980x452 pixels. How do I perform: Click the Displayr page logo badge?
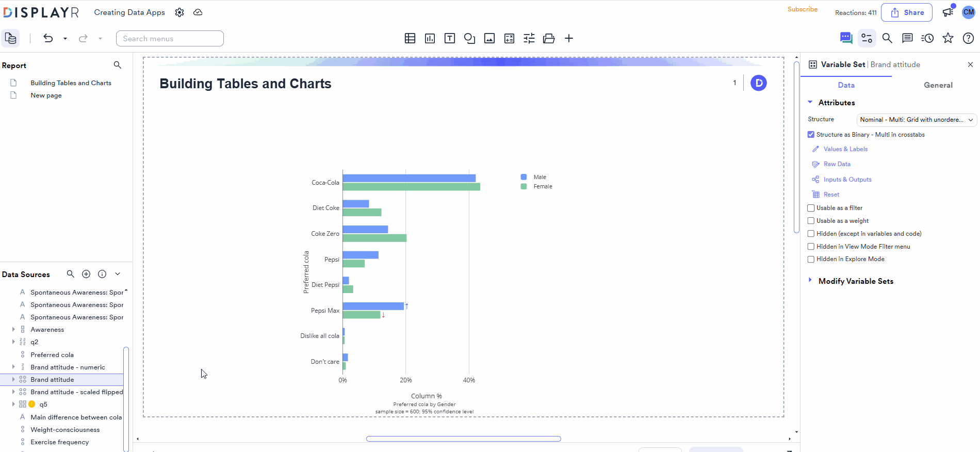click(759, 83)
